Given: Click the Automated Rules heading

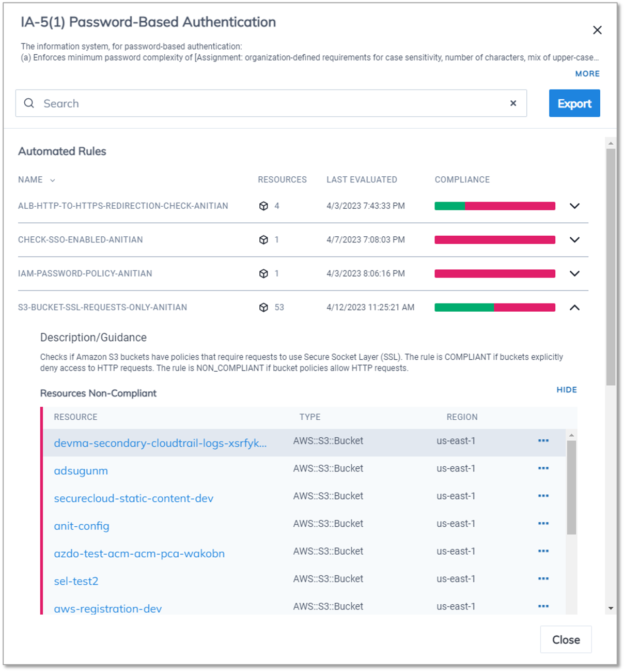Looking at the screenshot, I should [x=62, y=151].
